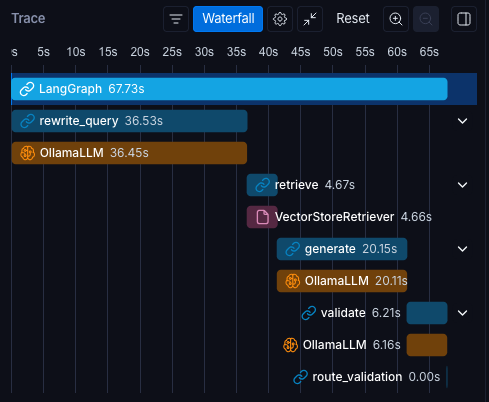The image size is (489, 402).
Task: Select the OllamaLLM 36.45s span bar
Action: (x=129, y=153)
